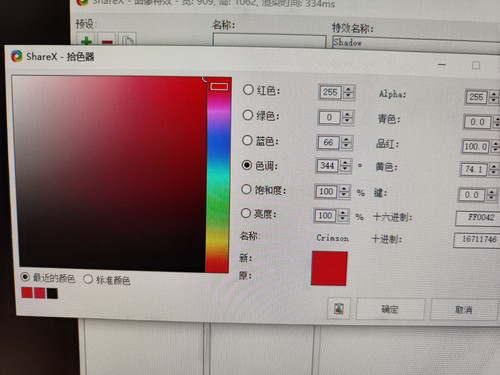Click the 品红 magenta field showing 100.0
This screenshot has height=375, width=500.
(476, 146)
